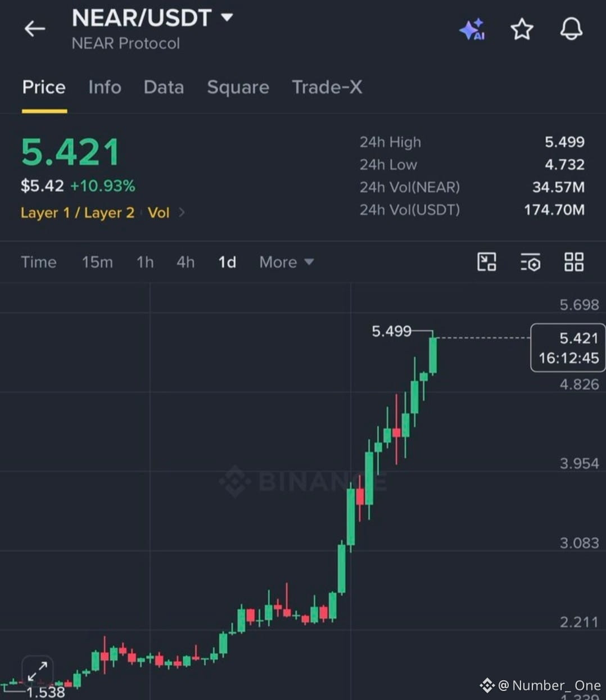Open price alert bell icon

tap(571, 29)
